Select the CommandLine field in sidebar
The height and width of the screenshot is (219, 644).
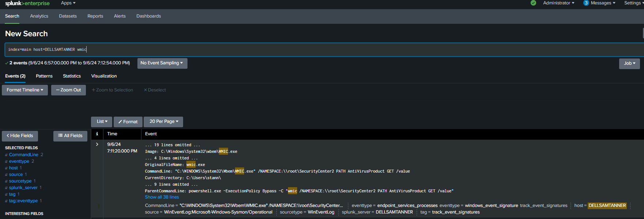tap(23, 155)
